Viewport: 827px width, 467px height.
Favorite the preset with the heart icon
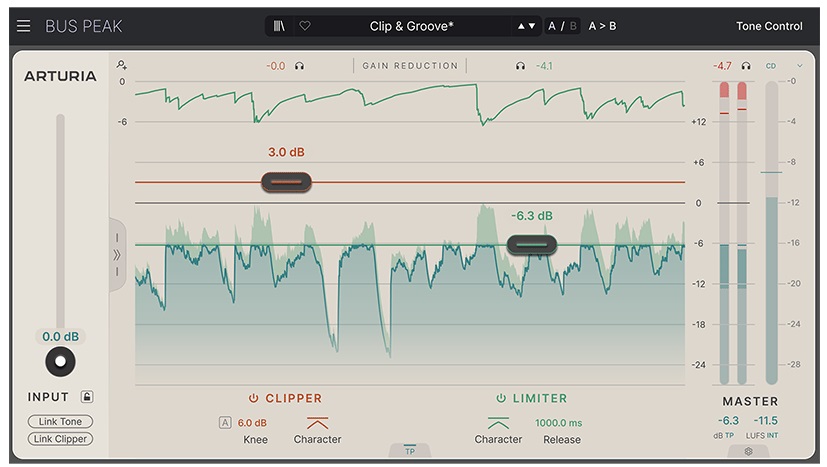tap(305, 26)
